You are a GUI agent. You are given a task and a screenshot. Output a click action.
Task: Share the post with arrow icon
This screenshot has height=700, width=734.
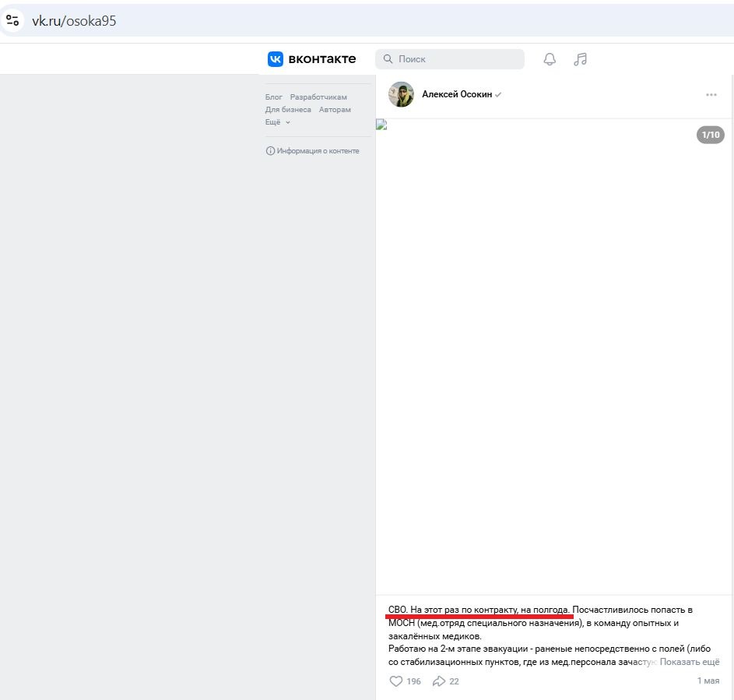point(439,681)
